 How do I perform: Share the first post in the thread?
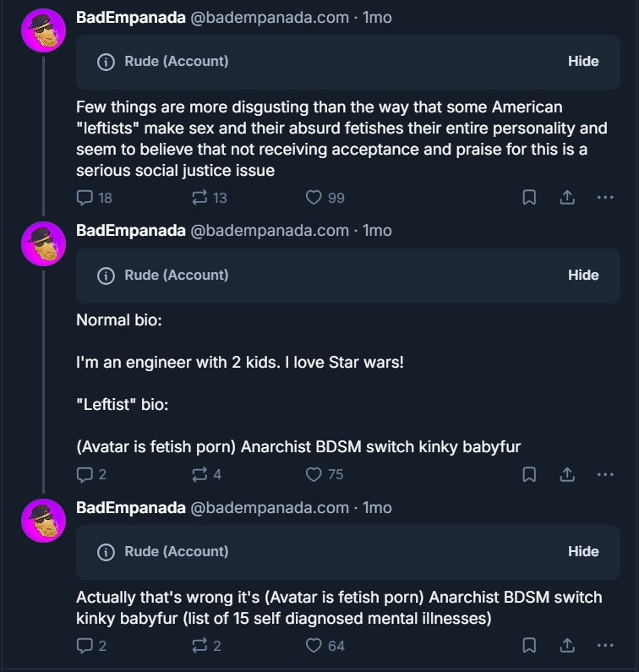pos(567,197)
